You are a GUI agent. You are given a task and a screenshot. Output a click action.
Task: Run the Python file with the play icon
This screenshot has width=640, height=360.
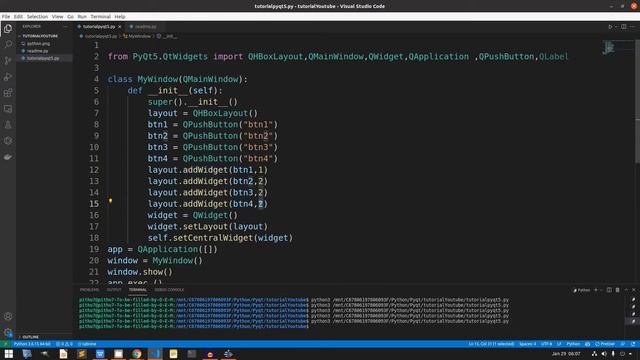point(610,27)
